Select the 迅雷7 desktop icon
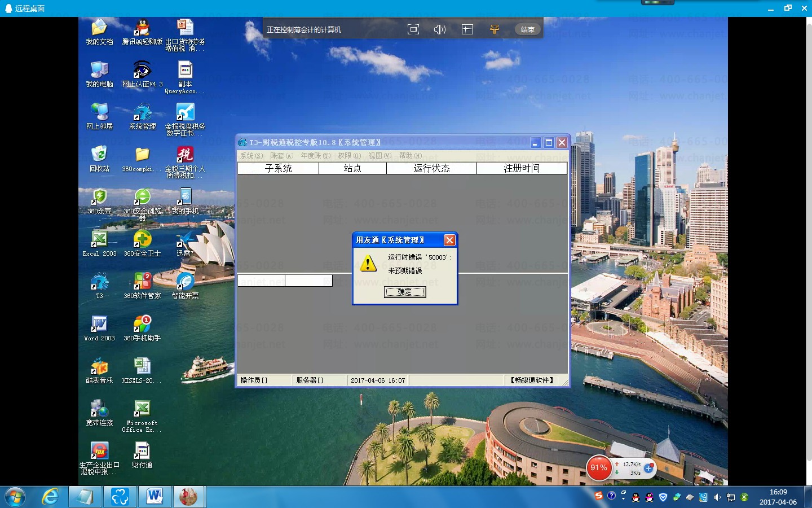 click(x=185, y=243)
